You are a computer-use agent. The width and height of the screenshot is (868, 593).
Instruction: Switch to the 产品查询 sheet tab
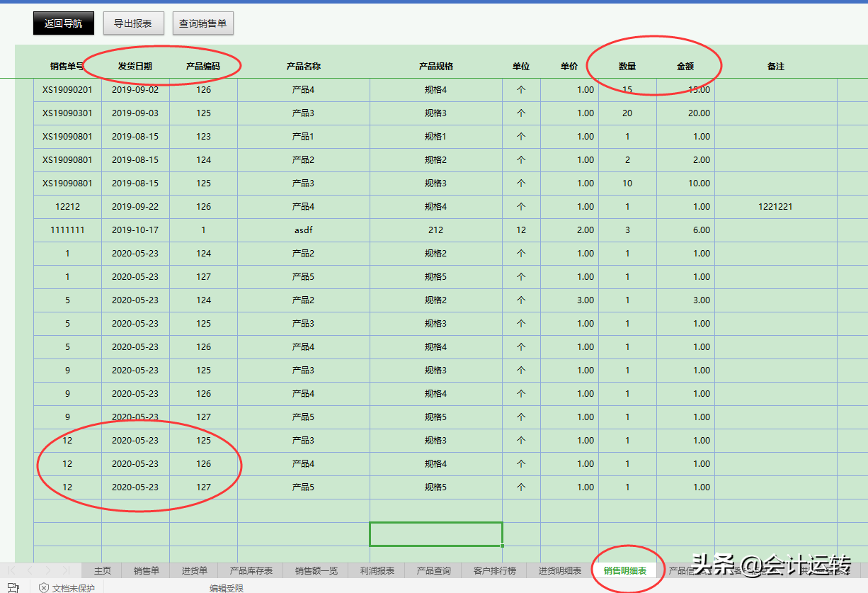point(433,570)
